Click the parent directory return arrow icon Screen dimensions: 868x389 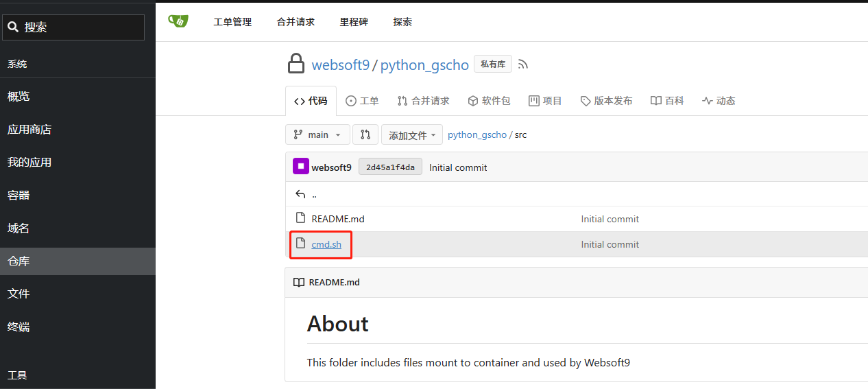pos(300,194)
